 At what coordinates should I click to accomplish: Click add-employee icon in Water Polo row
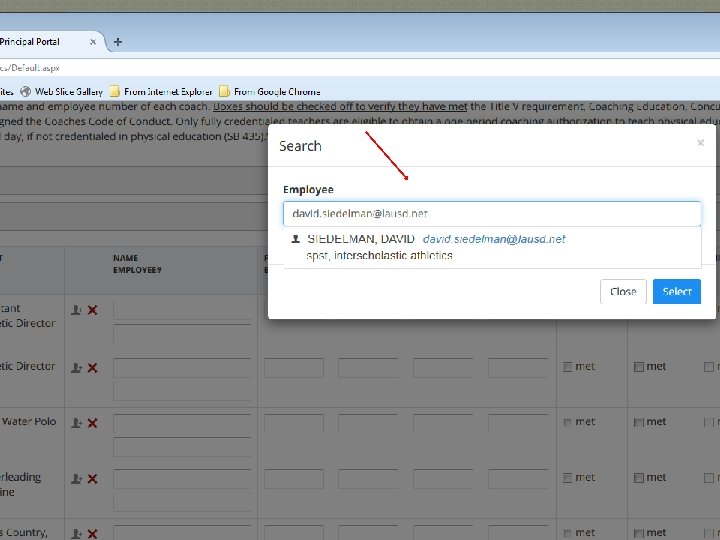coord(76,423)
